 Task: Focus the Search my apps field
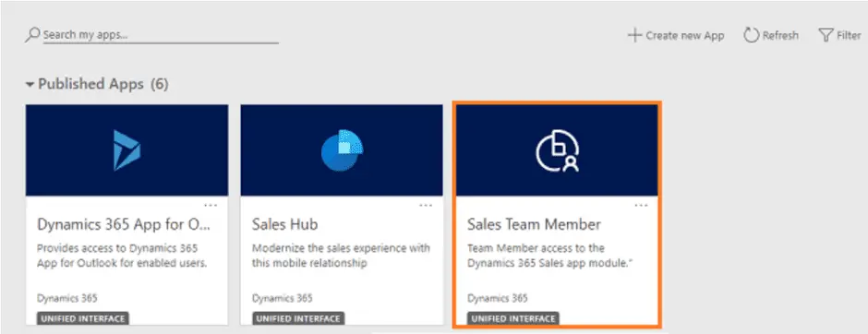161,35
